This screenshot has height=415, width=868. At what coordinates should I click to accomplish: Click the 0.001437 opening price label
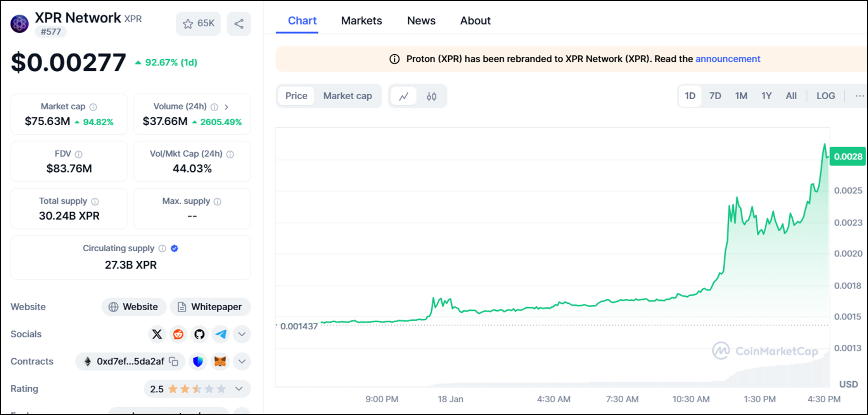click(x=299, y=326)
